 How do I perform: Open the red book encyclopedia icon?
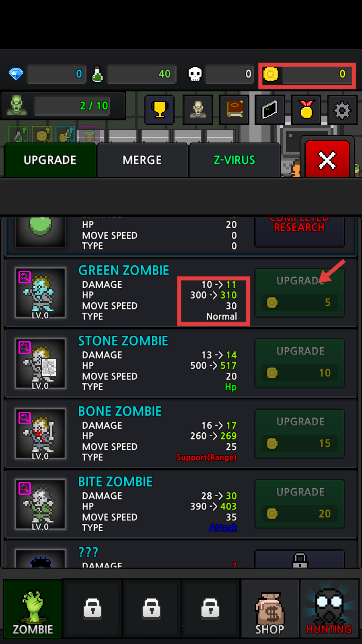click(235, 109)
